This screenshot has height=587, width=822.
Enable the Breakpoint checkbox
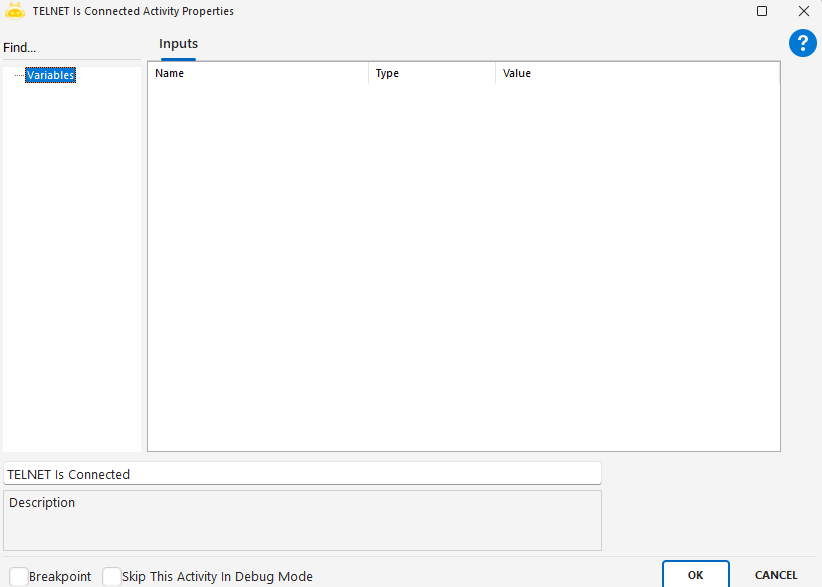click(x=19, y=576)
